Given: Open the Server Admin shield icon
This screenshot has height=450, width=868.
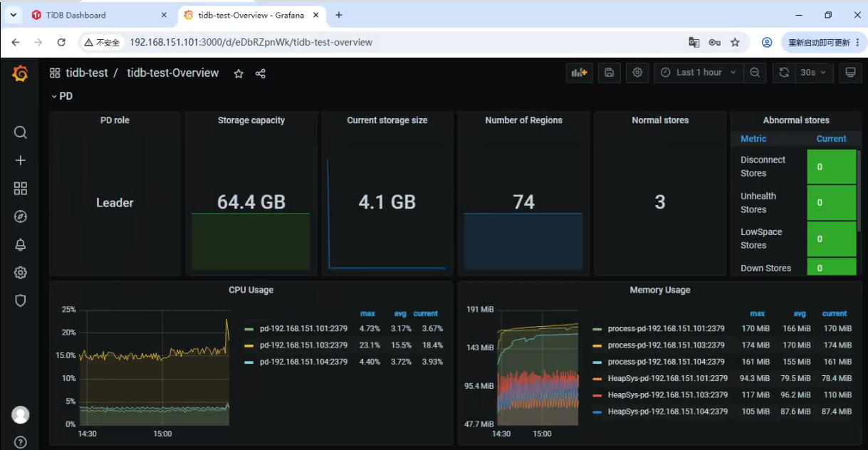Looking at the screenshot, I should [21, 300].
